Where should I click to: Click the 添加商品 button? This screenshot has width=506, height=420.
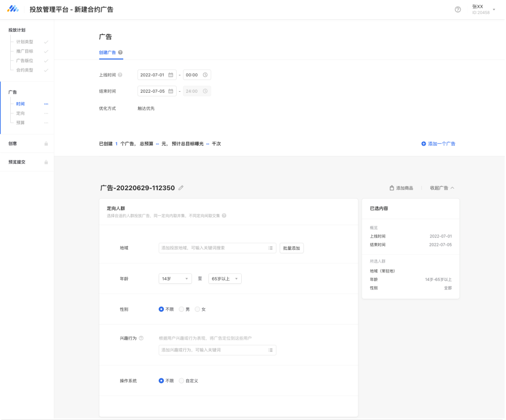click(401, 188)
